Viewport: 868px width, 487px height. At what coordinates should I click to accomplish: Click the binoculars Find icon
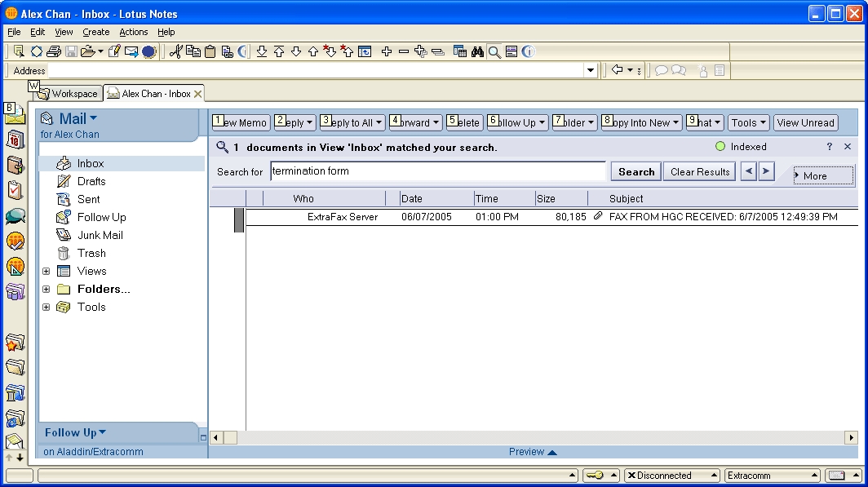(479, 51)
